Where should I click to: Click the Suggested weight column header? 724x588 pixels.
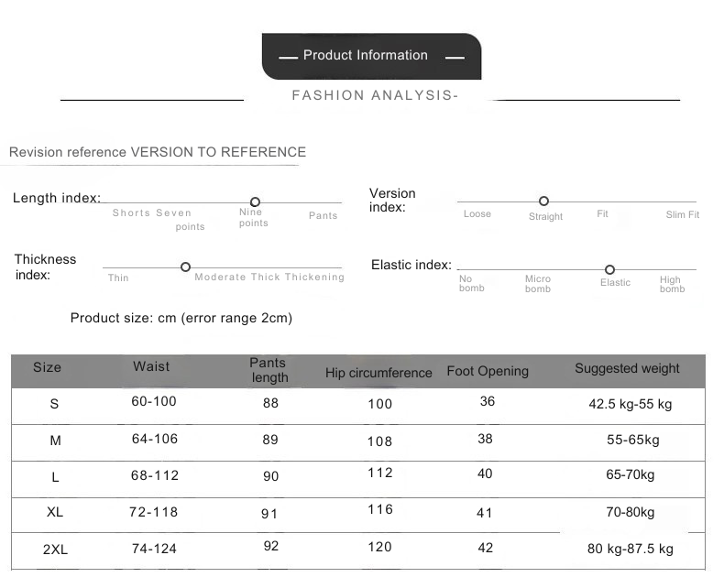tap(627, 368)
